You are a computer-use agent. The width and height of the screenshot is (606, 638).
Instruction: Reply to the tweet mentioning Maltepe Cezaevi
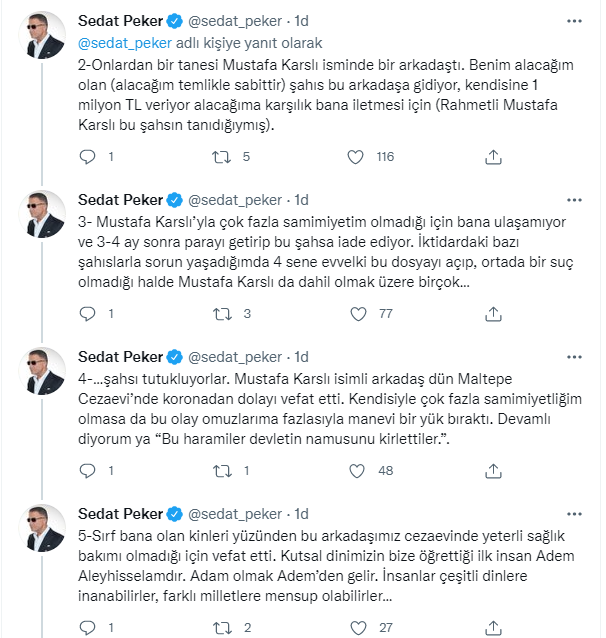pyautogui.click(x=87, y=471)
